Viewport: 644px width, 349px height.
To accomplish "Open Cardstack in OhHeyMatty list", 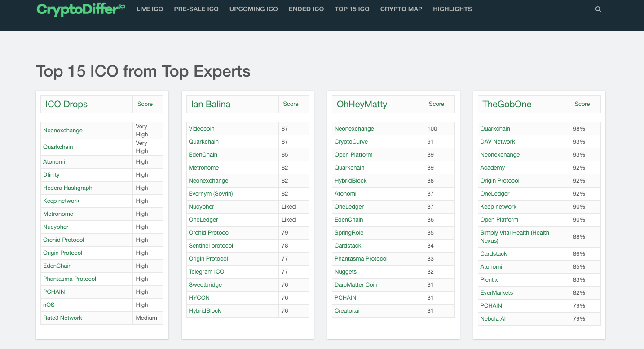I will (348, 246).
